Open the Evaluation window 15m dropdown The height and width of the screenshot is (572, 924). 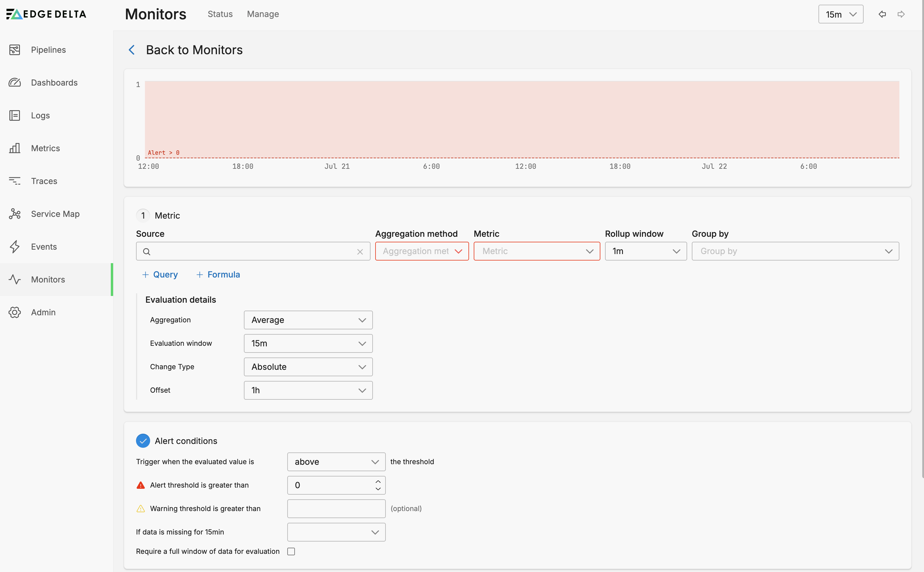[308, 343]
